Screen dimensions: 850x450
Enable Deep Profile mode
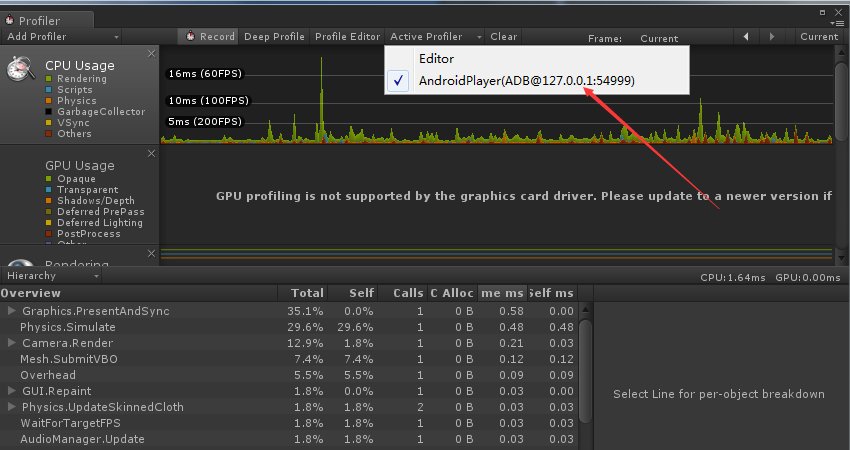(x=274, y=37)
